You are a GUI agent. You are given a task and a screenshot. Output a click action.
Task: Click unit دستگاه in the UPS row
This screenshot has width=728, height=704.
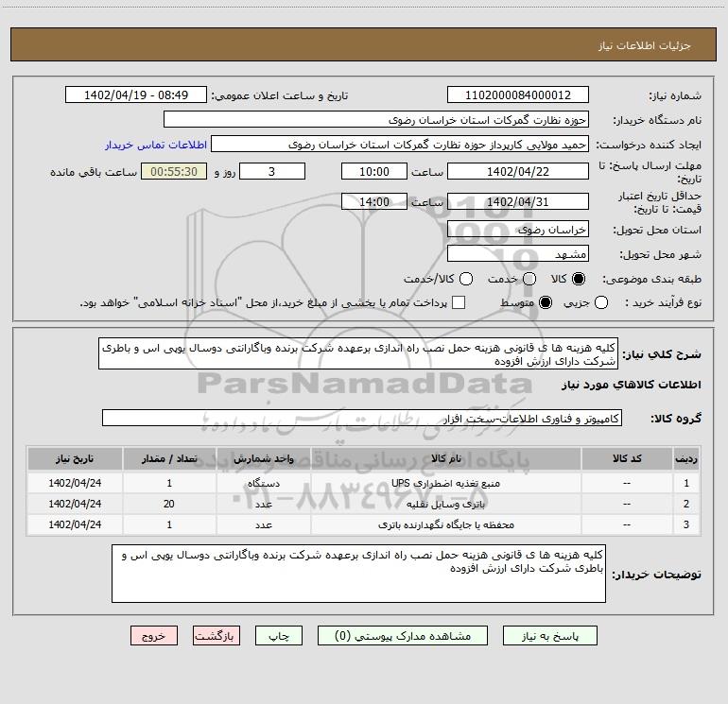263,483
